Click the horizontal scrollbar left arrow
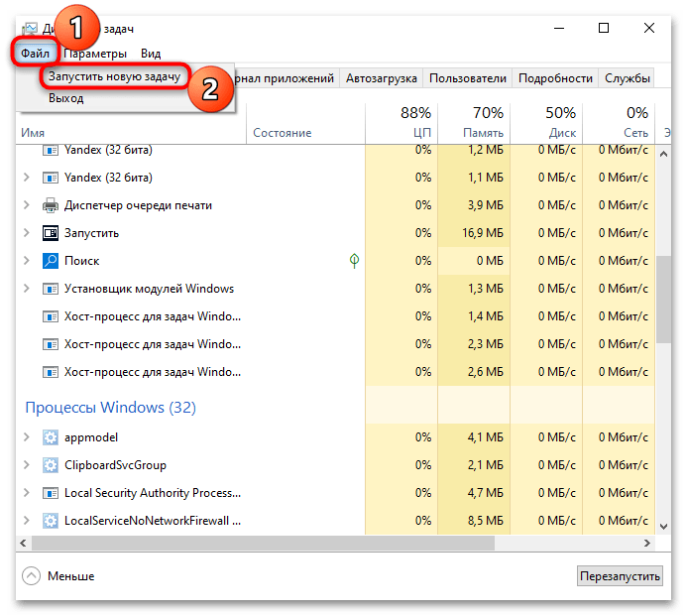The width and height of the screenshot is (687, 616). pyautogui.click(x=23, y=543)
